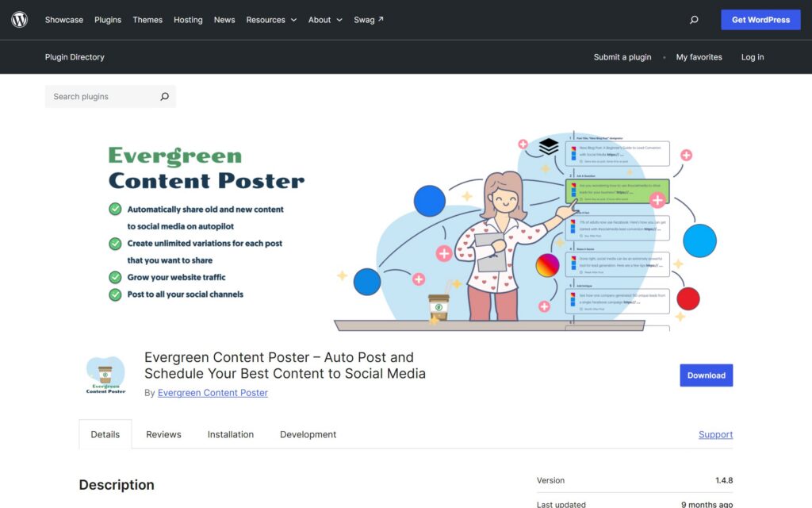Click the Version 1.4.8 value
Viewport: 812px width, 508px height.
724,480
